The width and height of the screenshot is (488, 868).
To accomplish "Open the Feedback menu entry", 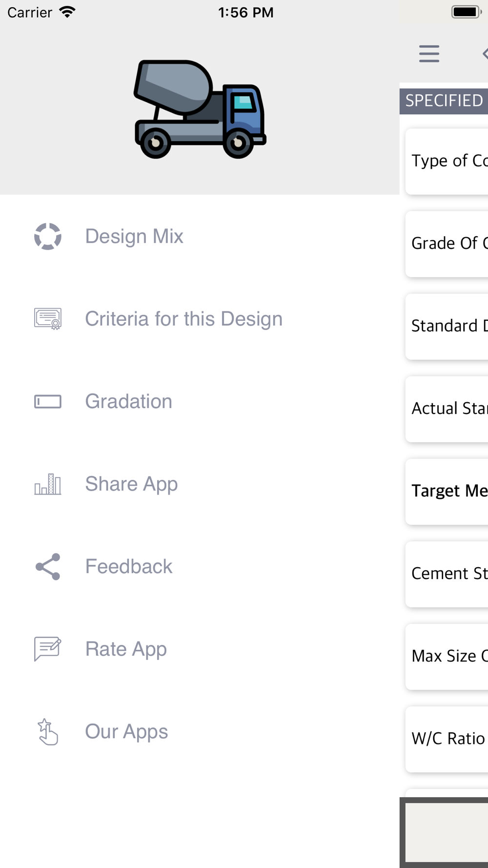I will pos(128,566).
